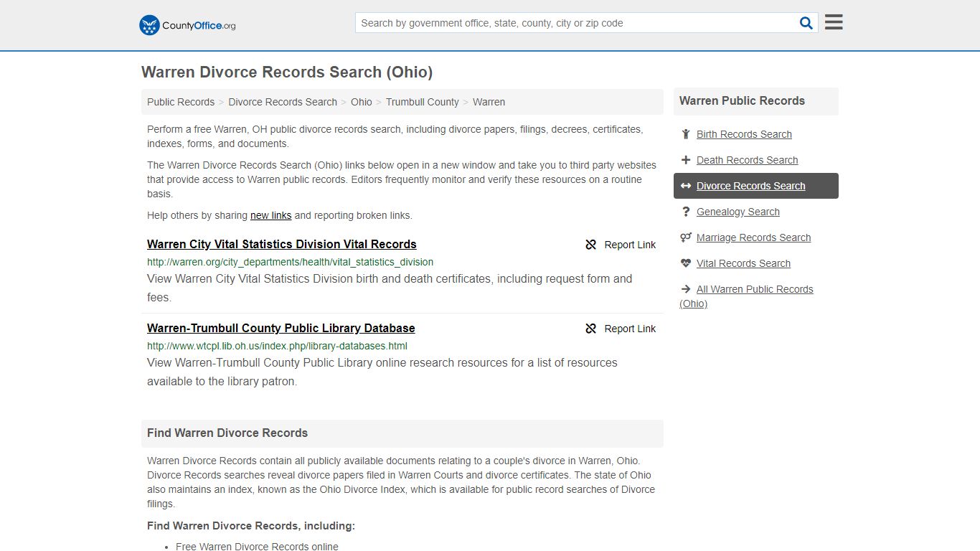
Task: Click Vital Statistics Division description text
Action: pyautogui.click(x=390, y=288)
